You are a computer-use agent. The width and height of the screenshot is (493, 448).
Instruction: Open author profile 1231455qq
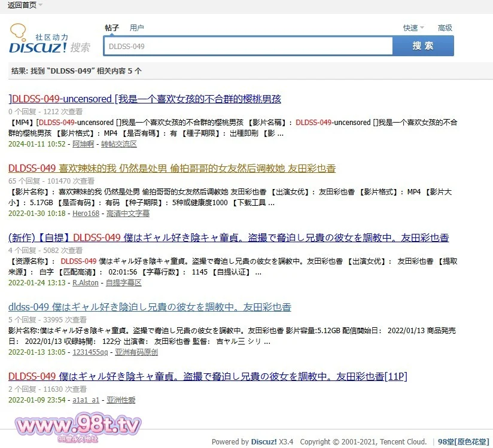[x=90, y=352]
